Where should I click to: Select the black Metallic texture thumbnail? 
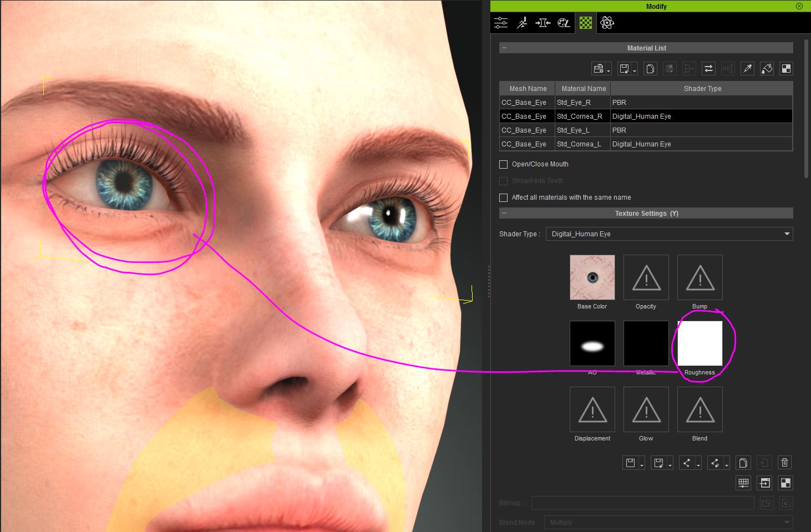646,343
